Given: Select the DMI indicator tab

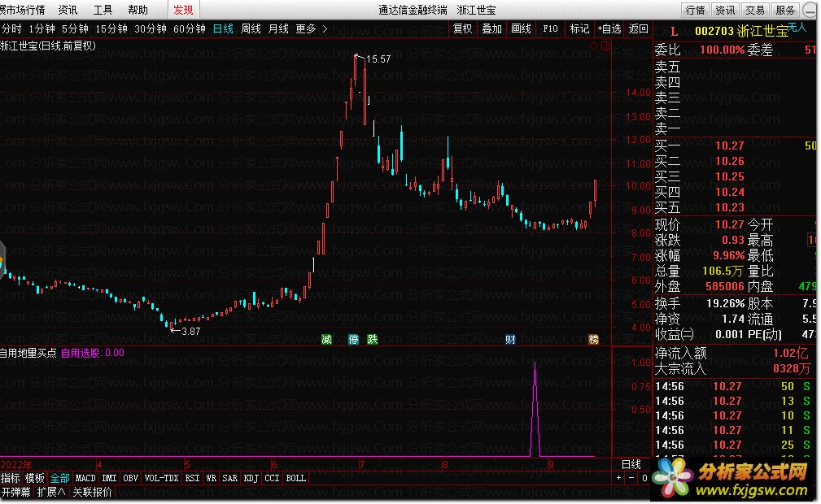Looking at the screenshot, I should point(109,478).
